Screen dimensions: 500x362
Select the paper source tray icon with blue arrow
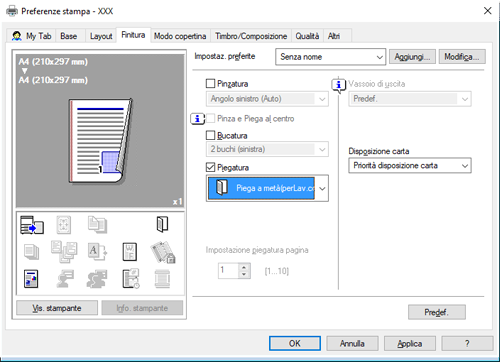click(x=32, y=225)
